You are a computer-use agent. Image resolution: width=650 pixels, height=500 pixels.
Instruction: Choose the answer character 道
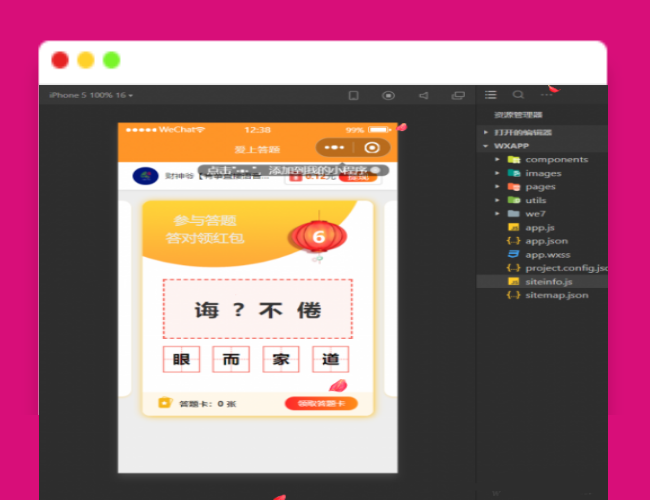330,359
